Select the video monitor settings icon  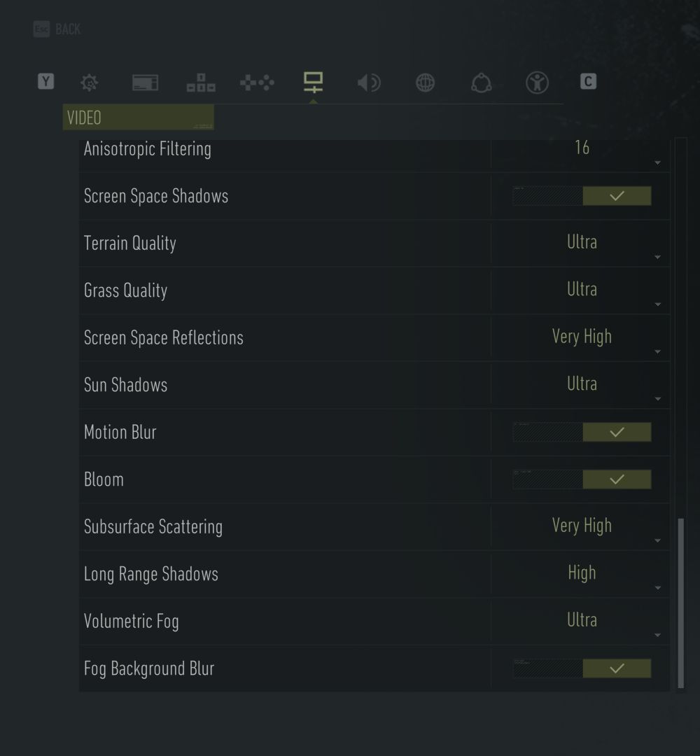click(x=313, y=82)
